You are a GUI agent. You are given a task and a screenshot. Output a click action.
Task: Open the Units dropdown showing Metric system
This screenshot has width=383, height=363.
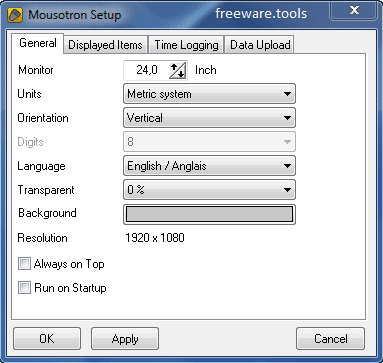pos(209,94)
